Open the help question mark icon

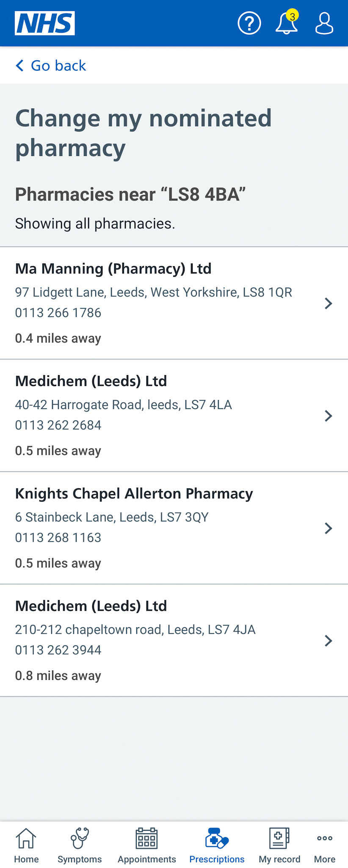tap(249, 23)
